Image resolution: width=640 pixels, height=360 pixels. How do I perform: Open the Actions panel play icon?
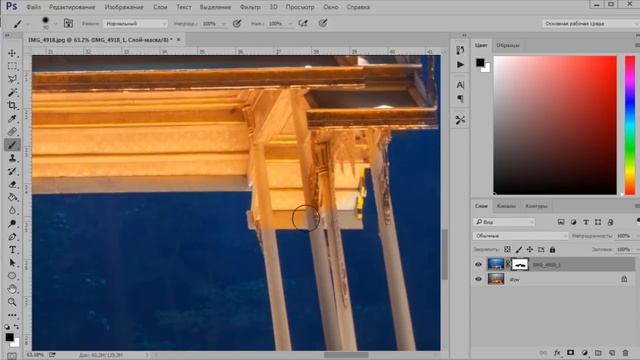tap(460, 64)
